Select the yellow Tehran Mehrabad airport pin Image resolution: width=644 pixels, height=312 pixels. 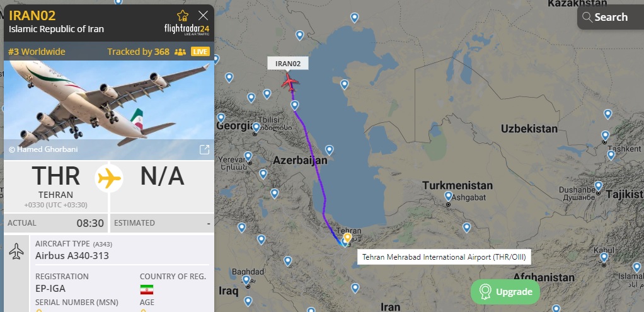pyautogui.click(x=347, y=238)
